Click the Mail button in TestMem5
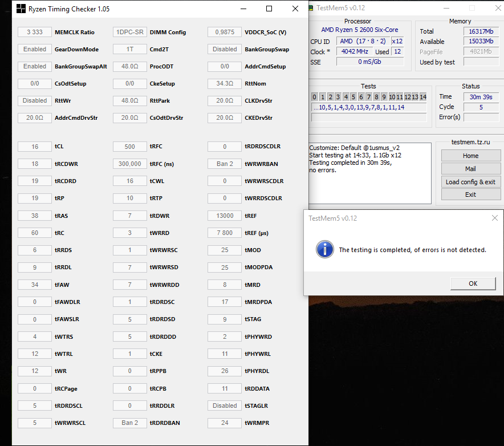The width and height of the screenshot is (504, 446). click(x=470, y=169)
